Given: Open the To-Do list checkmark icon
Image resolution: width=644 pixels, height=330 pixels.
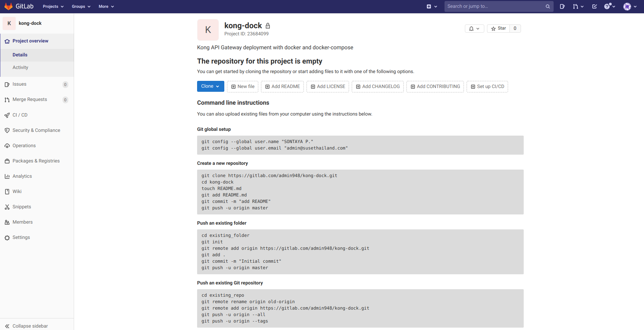Looking at the screenshot, I should 594,6.
